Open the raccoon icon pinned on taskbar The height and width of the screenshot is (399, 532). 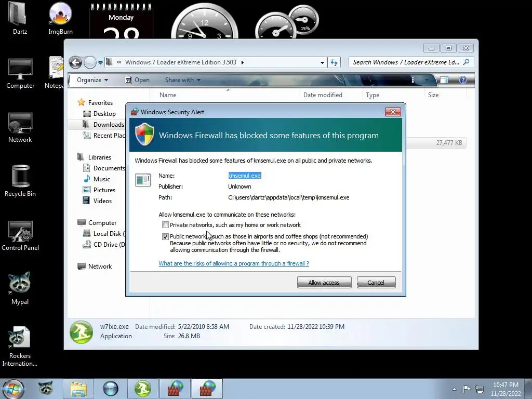coord(46,389)
